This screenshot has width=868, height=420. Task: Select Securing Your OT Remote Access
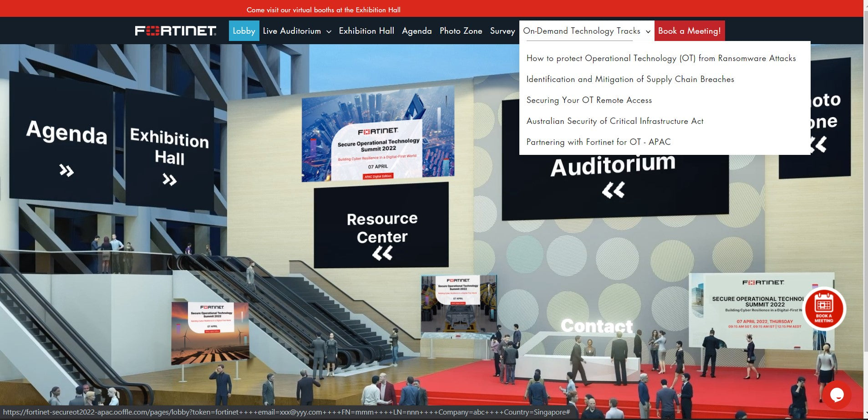pyautogui.click(x=589, y=100)
